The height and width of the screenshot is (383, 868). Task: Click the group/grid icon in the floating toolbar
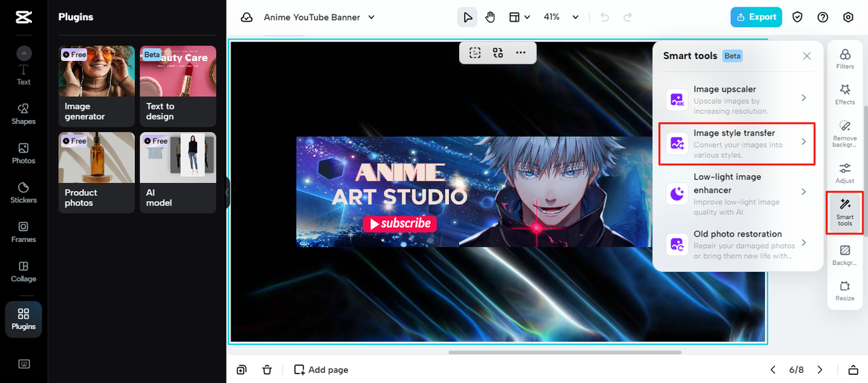tap(498, 53)
